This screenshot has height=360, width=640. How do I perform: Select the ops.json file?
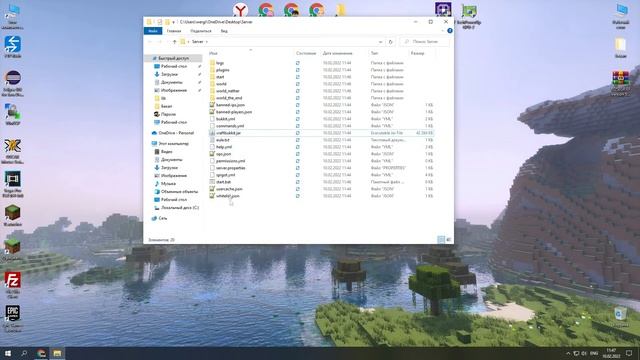(x=223, y=154)
